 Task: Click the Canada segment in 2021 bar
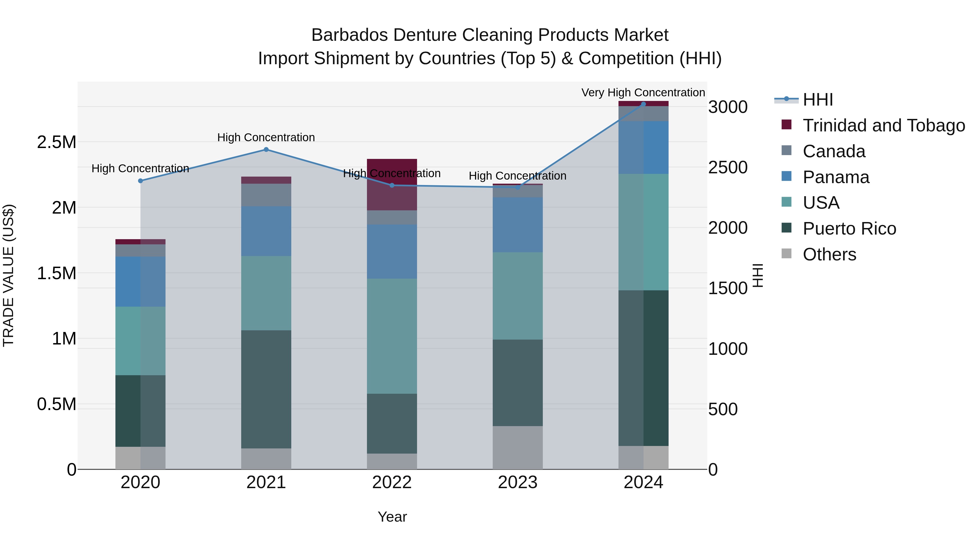pyautogui.click(x=266, y=195)
